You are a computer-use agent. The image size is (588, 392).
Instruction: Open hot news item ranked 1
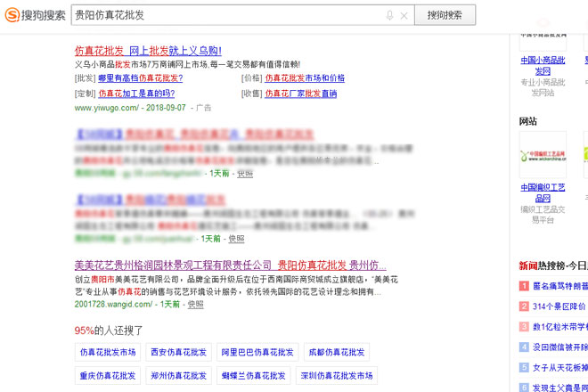click(559, 286)
